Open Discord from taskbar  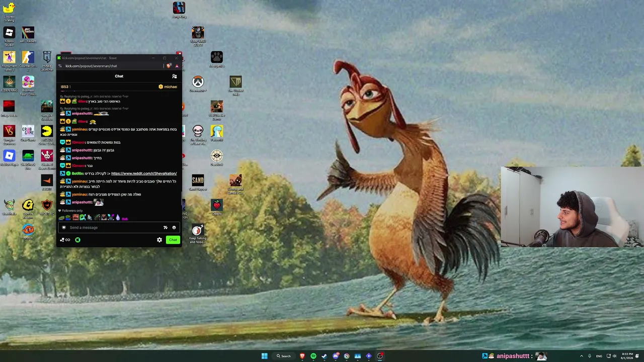(336, 356)
